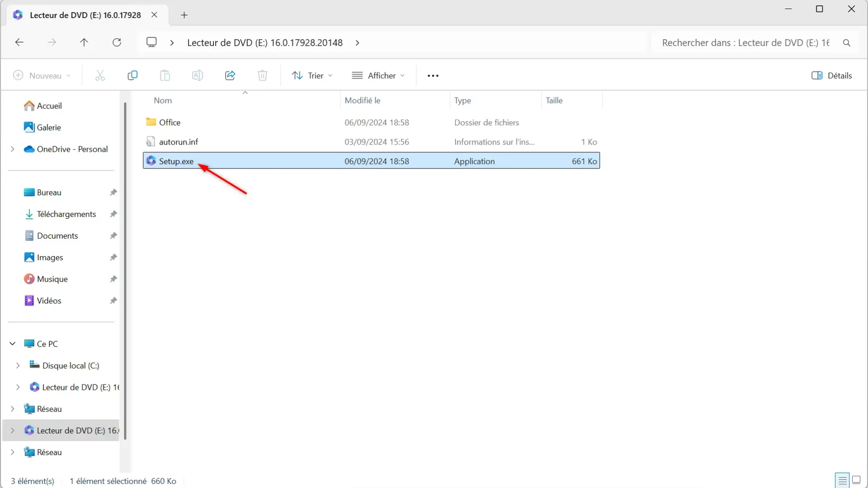
Task: Click the Office folder icon
Action: [x=151, y=122]
